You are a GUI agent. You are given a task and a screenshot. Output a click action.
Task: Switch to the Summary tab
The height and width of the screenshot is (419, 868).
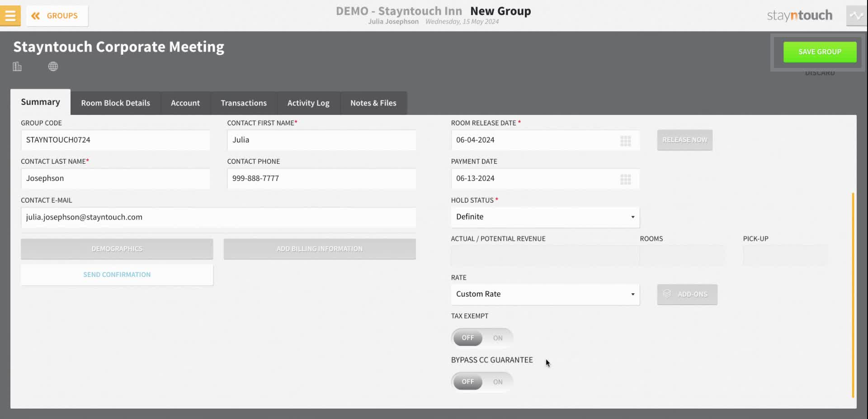40,102
